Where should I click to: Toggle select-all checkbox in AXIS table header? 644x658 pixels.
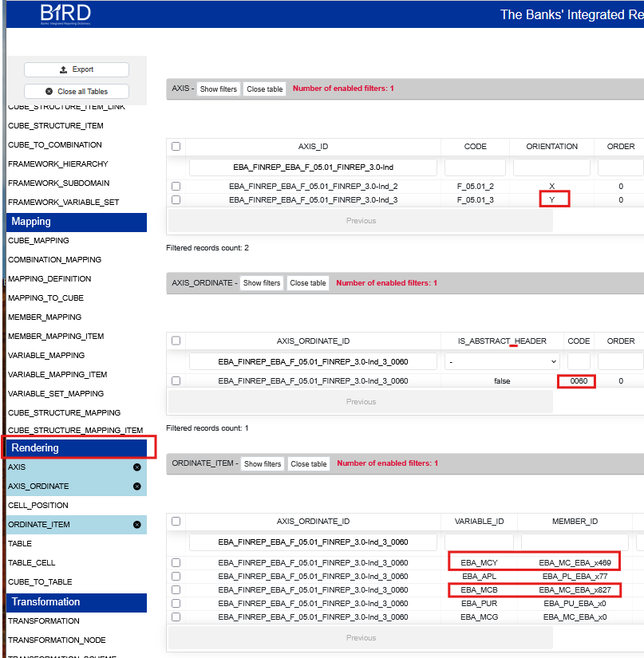(x=176, y=147)
